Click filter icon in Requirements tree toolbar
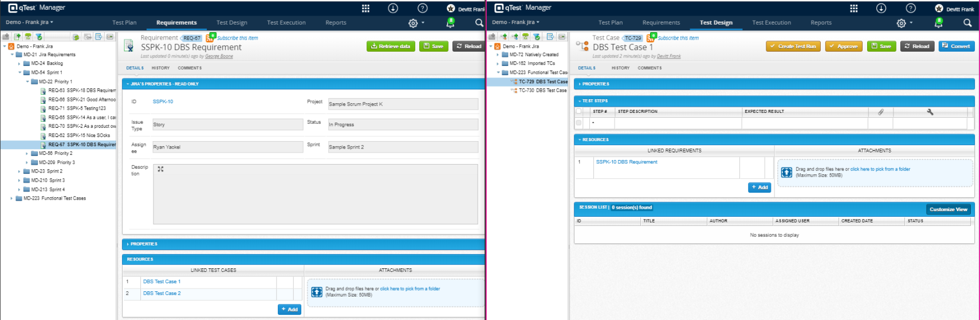This screenshot has height=320, width=980. (x=39, y=37)
